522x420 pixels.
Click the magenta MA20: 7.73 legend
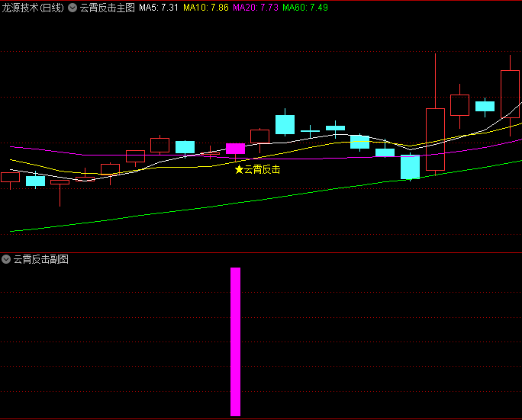[x=256, y=8]
